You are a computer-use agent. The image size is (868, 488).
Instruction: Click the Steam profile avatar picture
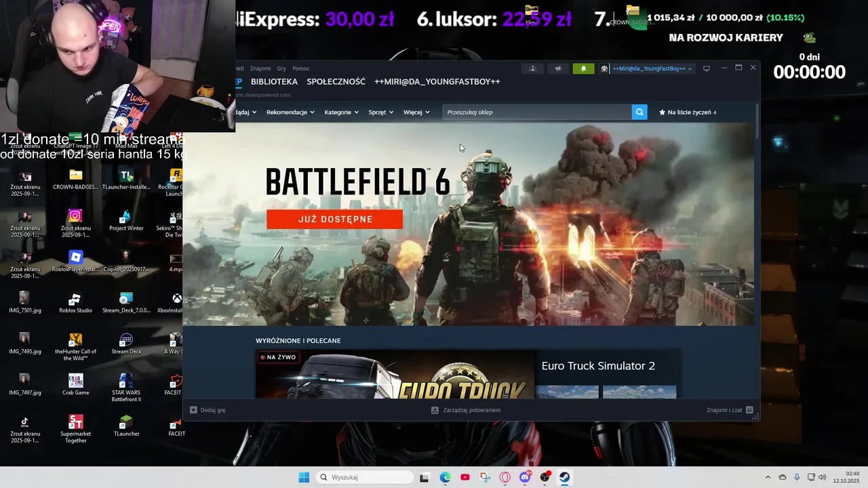(604, 68)
